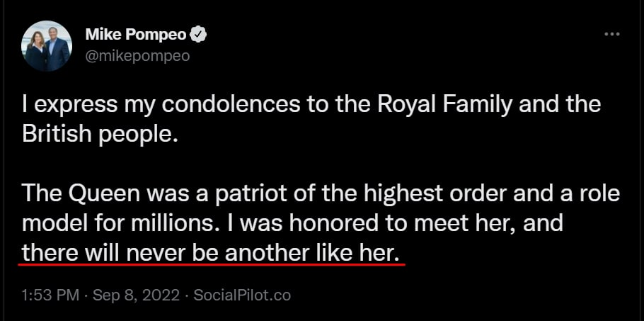Open the SocialPilot.co source link
The height and width of the screenshot is (321, 644).
point(242,295)
